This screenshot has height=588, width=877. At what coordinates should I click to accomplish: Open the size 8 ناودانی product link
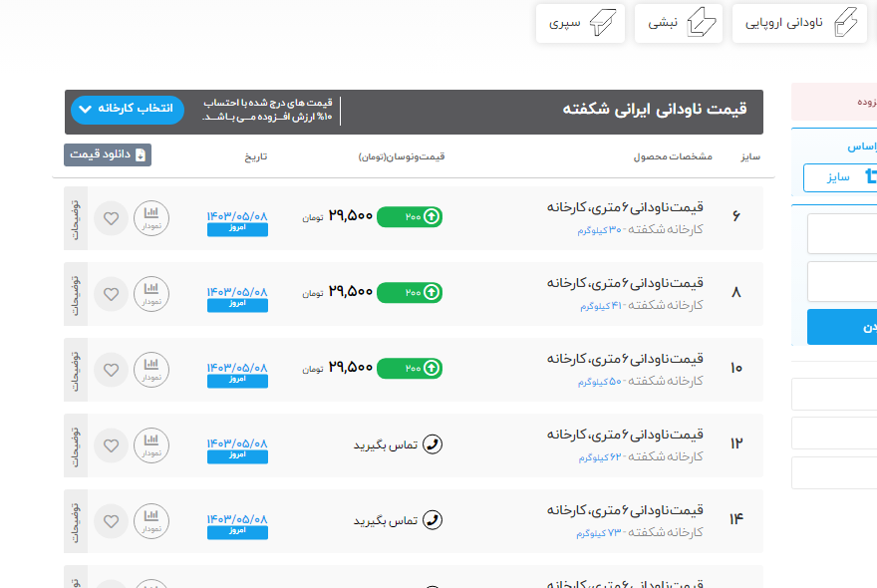tap(625, 283)
